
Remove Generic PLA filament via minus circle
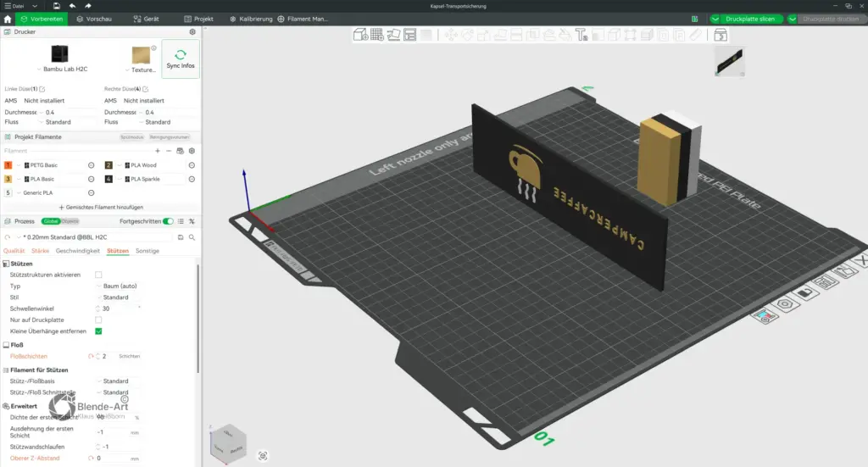[x=92, y=192]
